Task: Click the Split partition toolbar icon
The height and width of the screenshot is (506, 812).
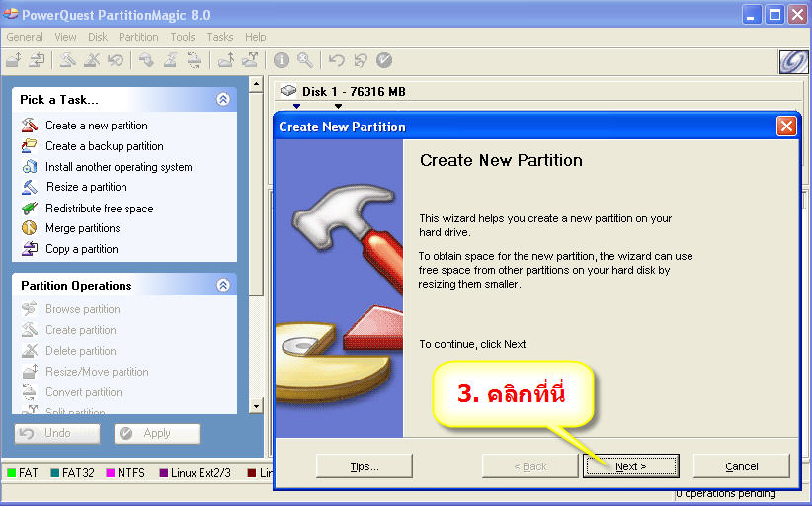Action: click(x=250, y=60)
